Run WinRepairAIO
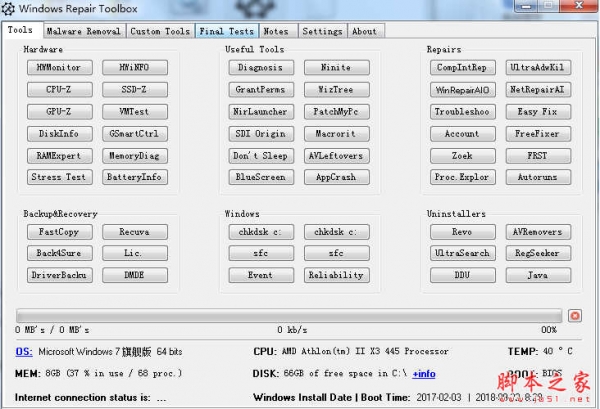Screen dimensions: 600x409 point(463,90)
